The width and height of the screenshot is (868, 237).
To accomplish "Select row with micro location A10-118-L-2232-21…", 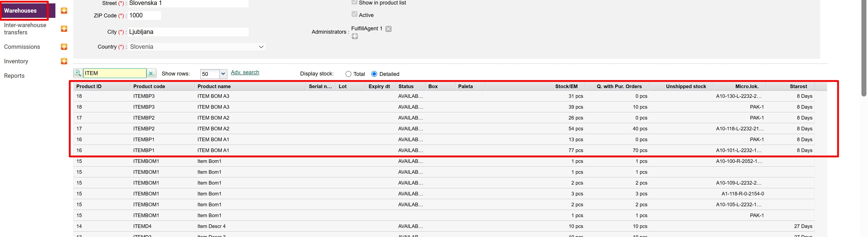I will pyautogui.click(x=444, y=129).
